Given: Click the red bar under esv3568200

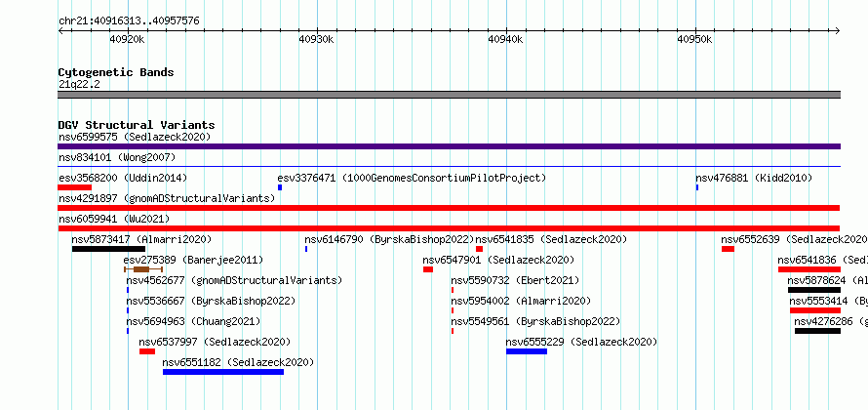Looking at the screenshot, I should pos(75,187).
